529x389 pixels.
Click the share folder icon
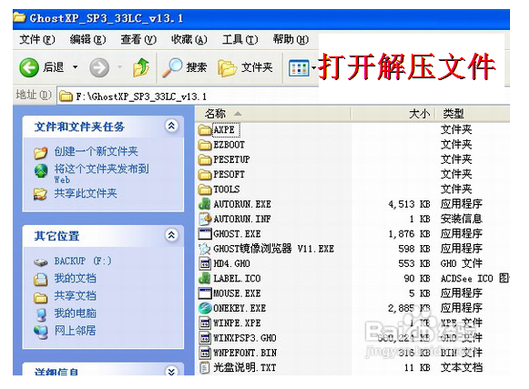pos(40,194)
